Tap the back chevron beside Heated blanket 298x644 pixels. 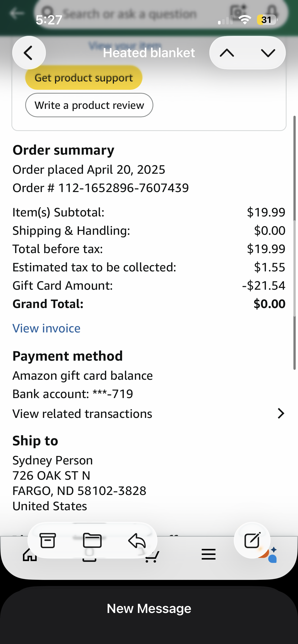tap(29, 53)
